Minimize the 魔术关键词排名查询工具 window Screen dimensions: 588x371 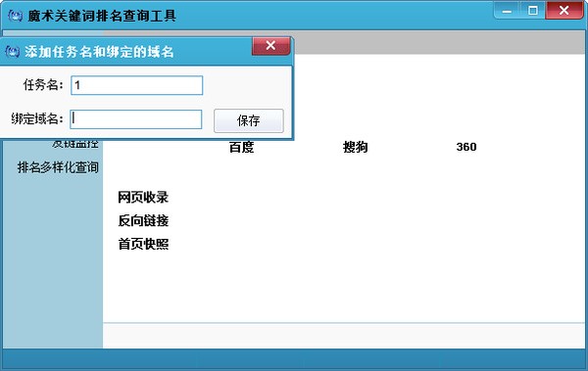click(x=507, y=11)
